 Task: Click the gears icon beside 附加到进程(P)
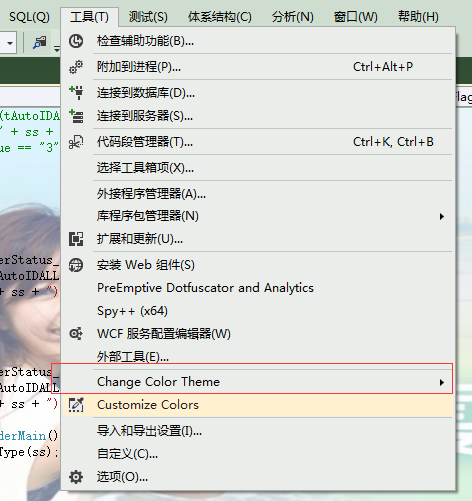point(76,67)
